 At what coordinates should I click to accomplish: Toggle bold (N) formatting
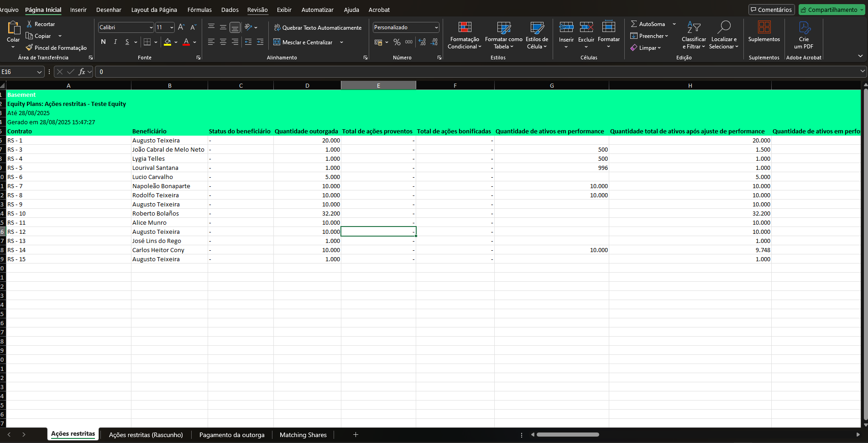103,42
